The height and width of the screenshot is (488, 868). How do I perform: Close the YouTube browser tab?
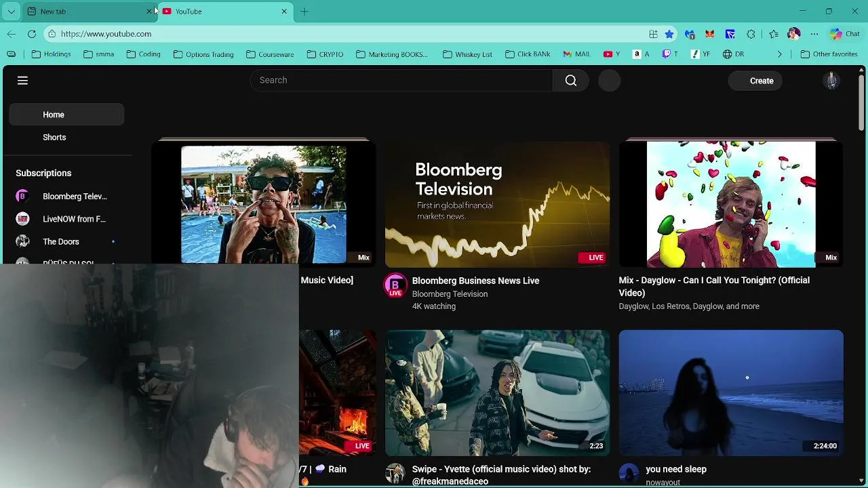[x=284, y=12]
